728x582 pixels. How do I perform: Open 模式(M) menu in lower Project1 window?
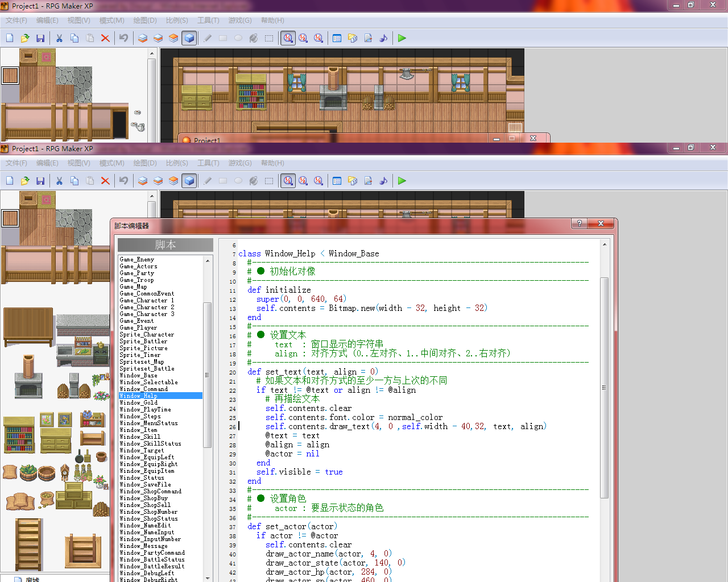pyautogui.click(x=112, y=163)
